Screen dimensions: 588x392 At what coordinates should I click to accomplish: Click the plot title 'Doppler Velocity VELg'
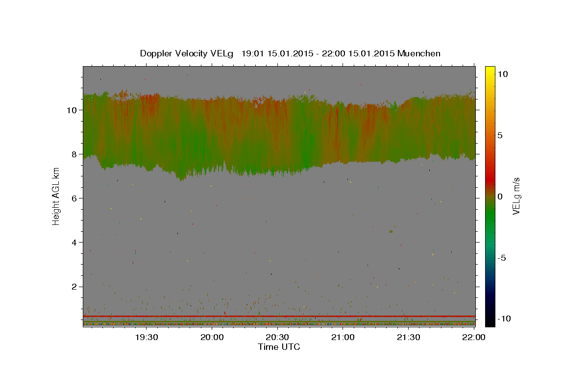(187, 53)
